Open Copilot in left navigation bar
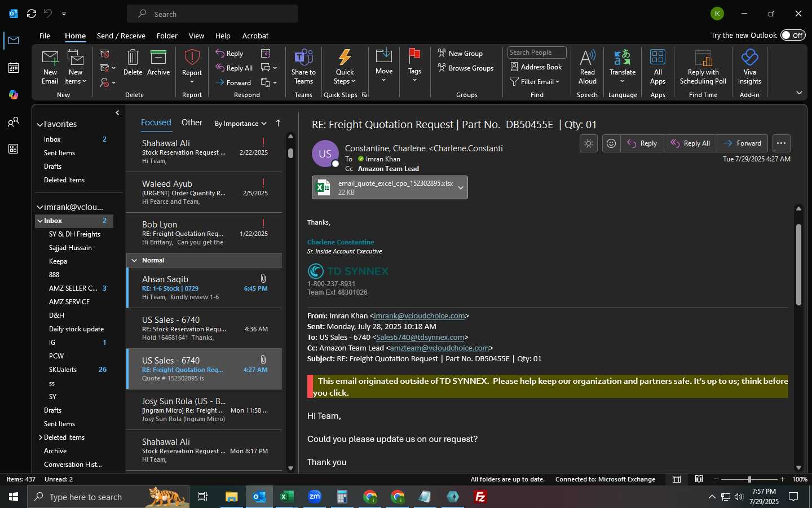The height and width of the screenshot is (508, 812). [x=14, y=95]
